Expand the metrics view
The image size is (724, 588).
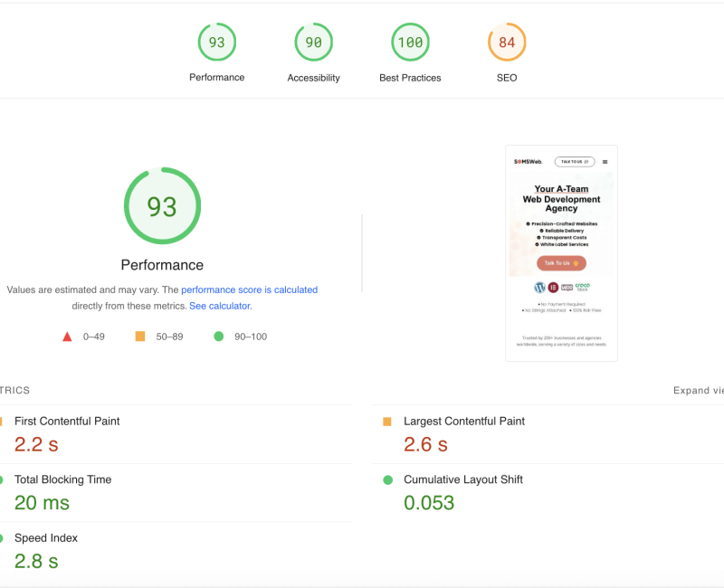pos(698,391)
